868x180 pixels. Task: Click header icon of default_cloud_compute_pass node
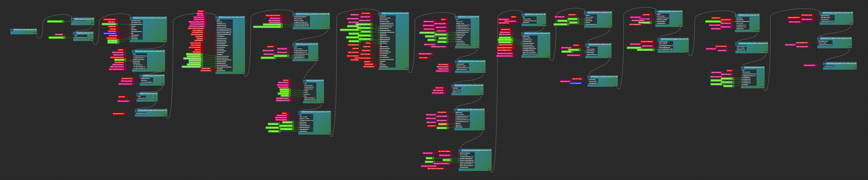coord(294,44)
